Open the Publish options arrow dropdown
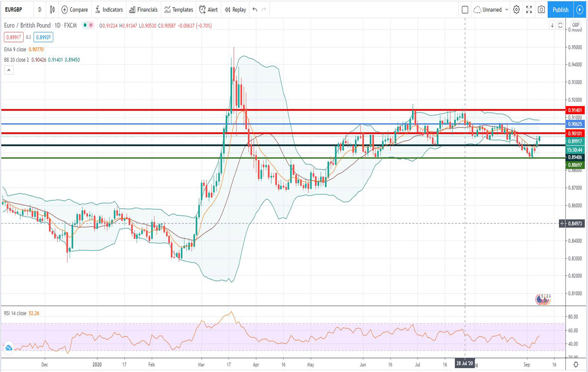The width and height of the screenshot is (588, 372). pyautogui.click(x=580, y=10)
